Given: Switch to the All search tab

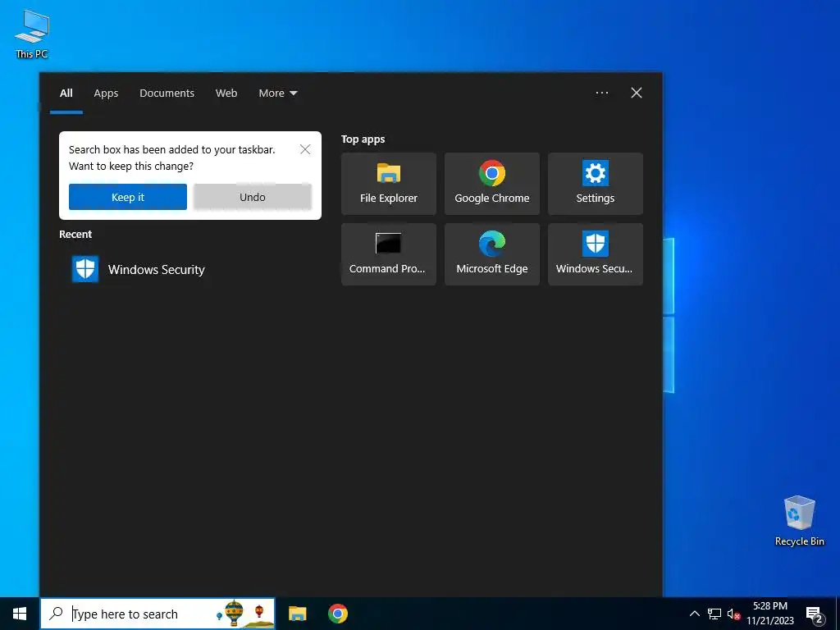Looking at the screenshot, I should (66, 94).
